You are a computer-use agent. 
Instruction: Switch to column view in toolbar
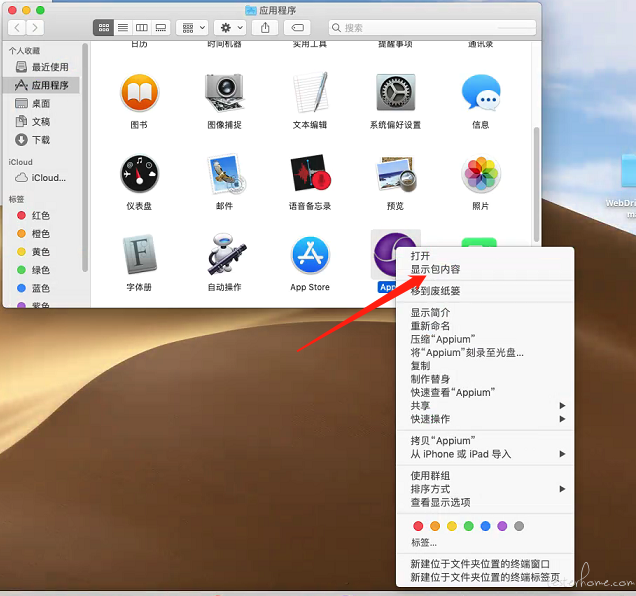[142, 28]
